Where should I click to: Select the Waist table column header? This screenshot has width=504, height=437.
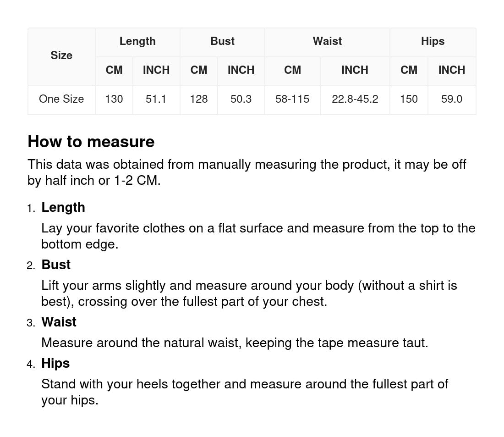click(x=327, y=41)
